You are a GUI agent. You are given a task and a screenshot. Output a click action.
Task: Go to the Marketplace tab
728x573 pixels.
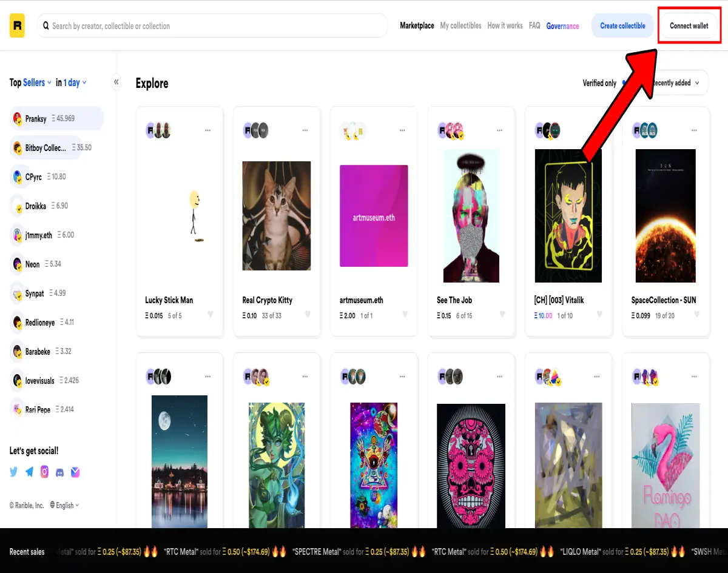coord(417,25)
